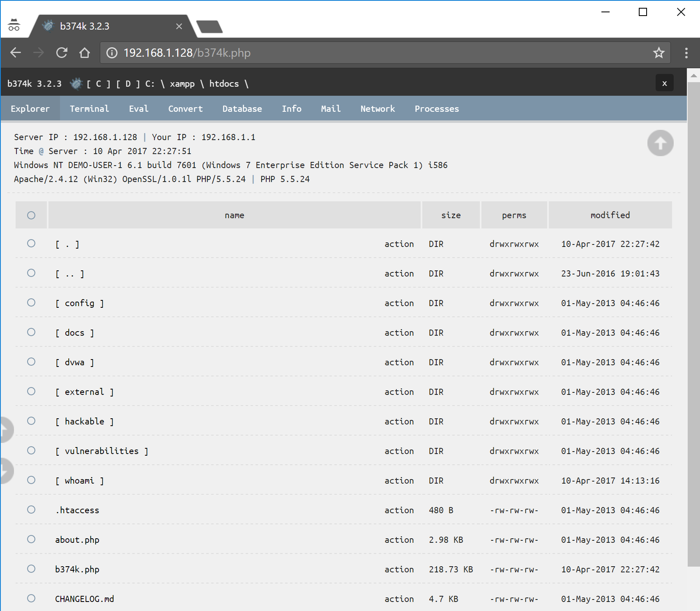Open the xampp folder from the path

(182, 83)
